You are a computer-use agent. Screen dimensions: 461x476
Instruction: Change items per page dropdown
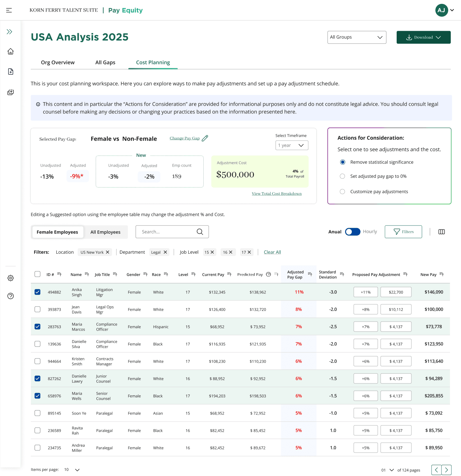pos(72,470)
